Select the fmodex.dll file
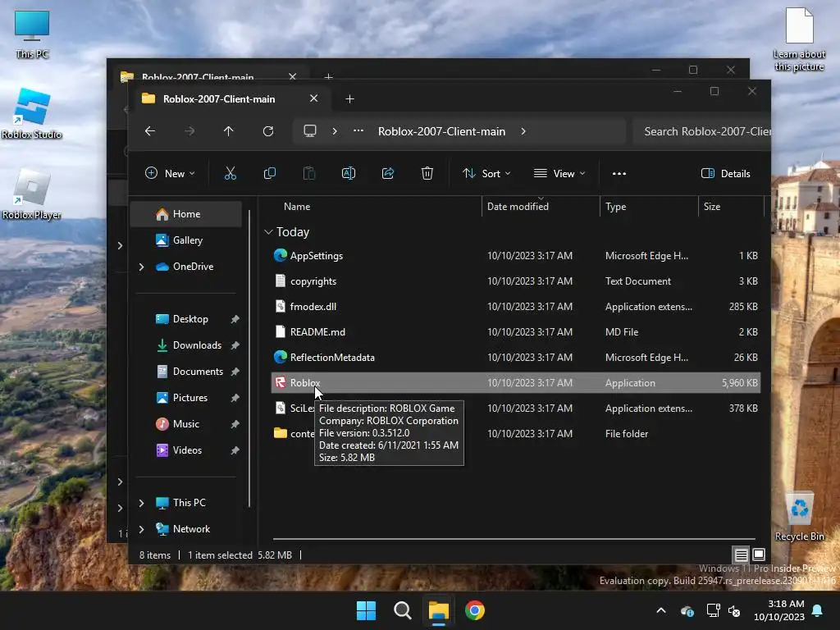The width and height of the screenshot is (840, 630). pos(515,307)
